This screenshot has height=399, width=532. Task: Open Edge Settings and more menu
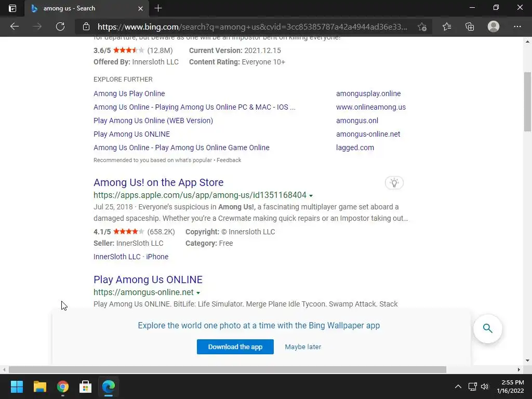[x=517, y=26]
